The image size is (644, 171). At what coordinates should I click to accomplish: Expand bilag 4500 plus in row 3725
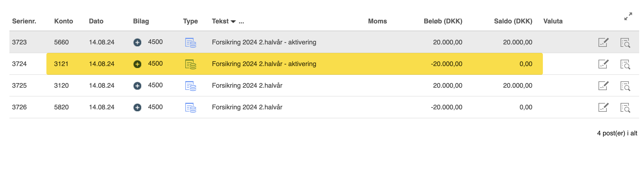click(x=137, y=86)
